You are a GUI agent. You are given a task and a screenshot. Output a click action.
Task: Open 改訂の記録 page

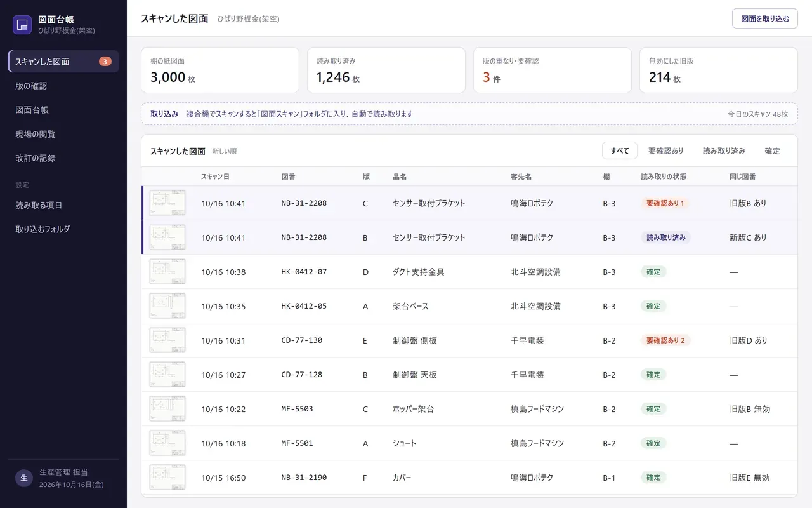(63, 158)
